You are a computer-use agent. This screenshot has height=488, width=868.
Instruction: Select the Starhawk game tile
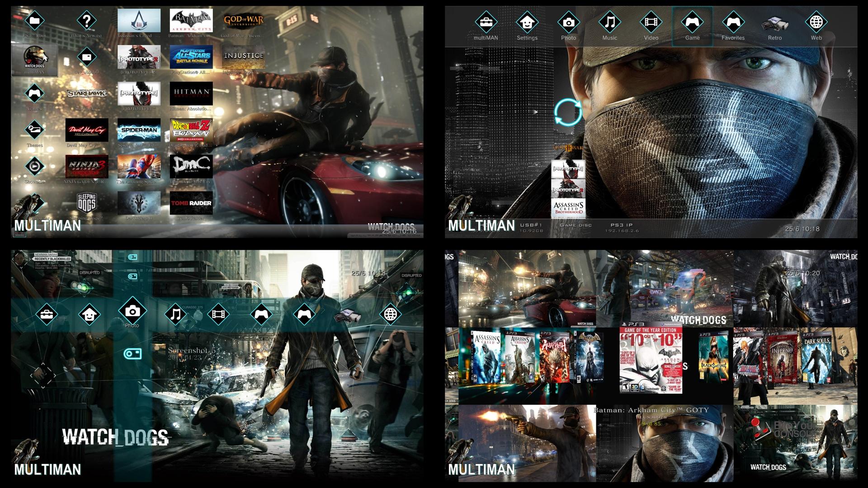(87, 94)
